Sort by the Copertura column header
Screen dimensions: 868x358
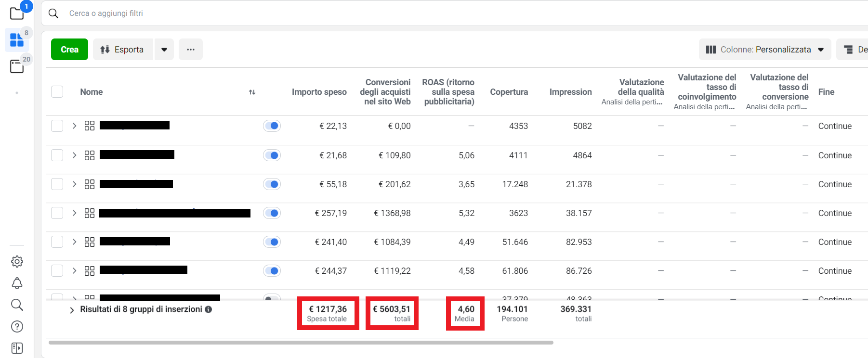coord(509,92)
